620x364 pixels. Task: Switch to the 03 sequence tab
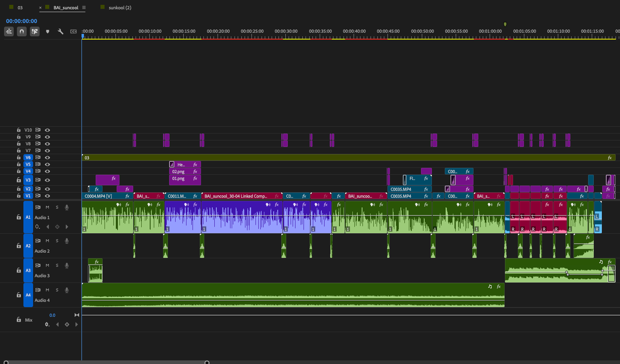(x=20, y=8)
